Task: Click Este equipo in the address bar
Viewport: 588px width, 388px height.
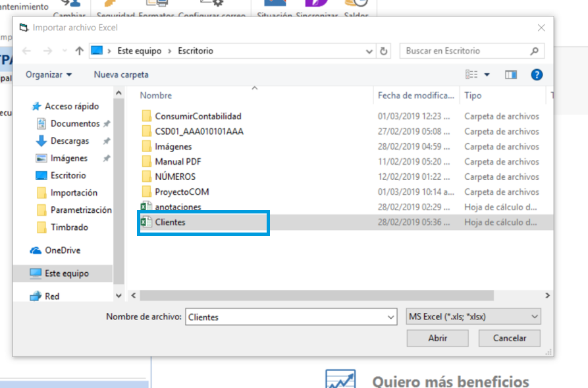Action: pyautogui.click(x=140, y=51)
